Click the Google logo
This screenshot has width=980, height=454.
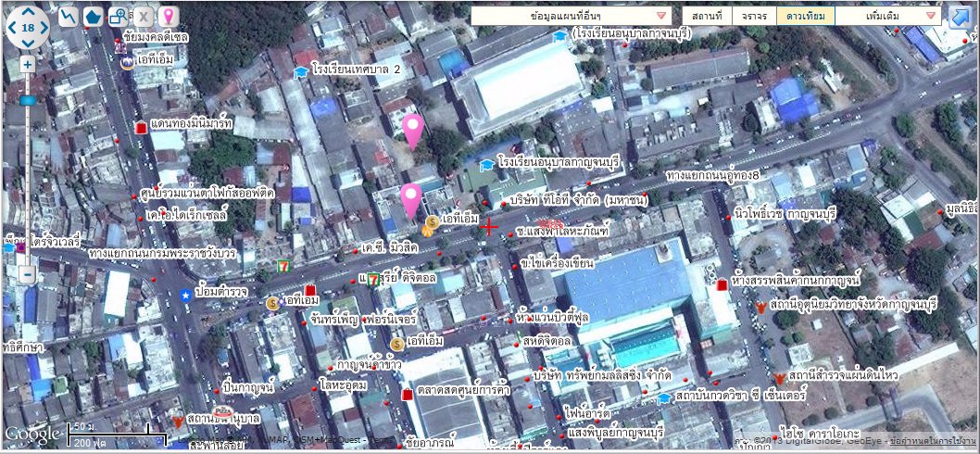click(31, 434)
